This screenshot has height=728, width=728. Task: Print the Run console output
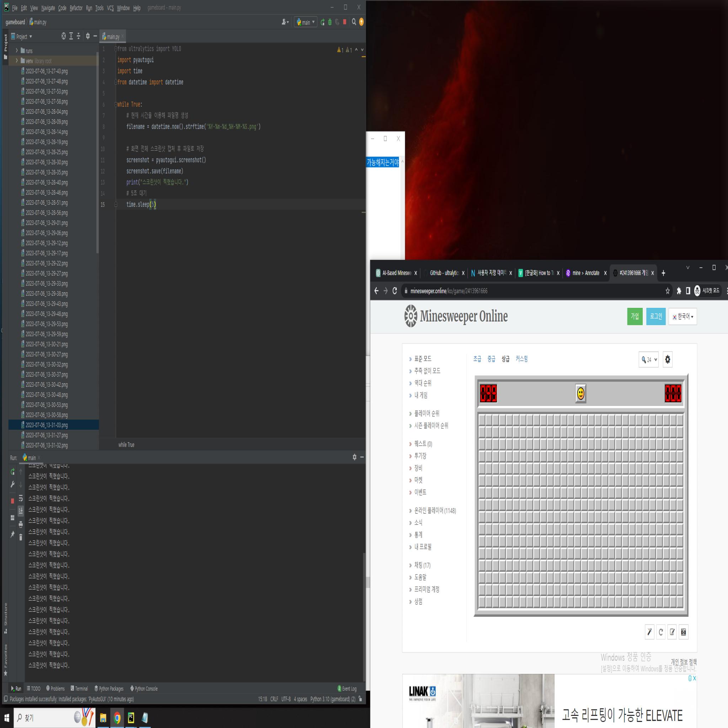click(x=21, y=524)
